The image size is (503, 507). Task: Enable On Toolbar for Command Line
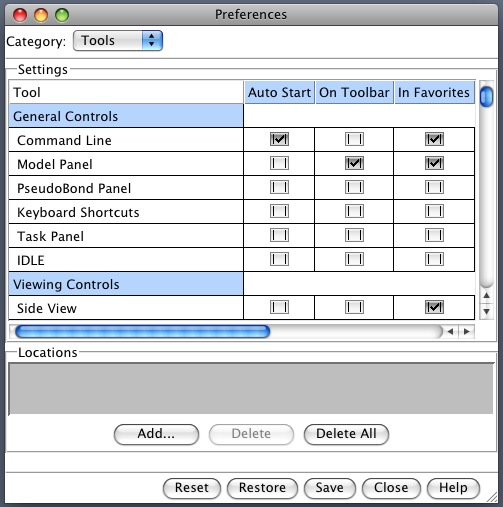click(354, 139)
